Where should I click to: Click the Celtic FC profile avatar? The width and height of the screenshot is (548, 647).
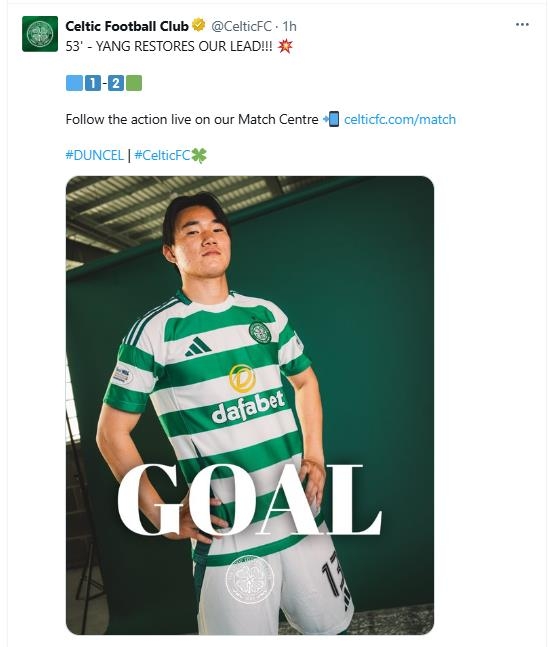click(40, 34)
